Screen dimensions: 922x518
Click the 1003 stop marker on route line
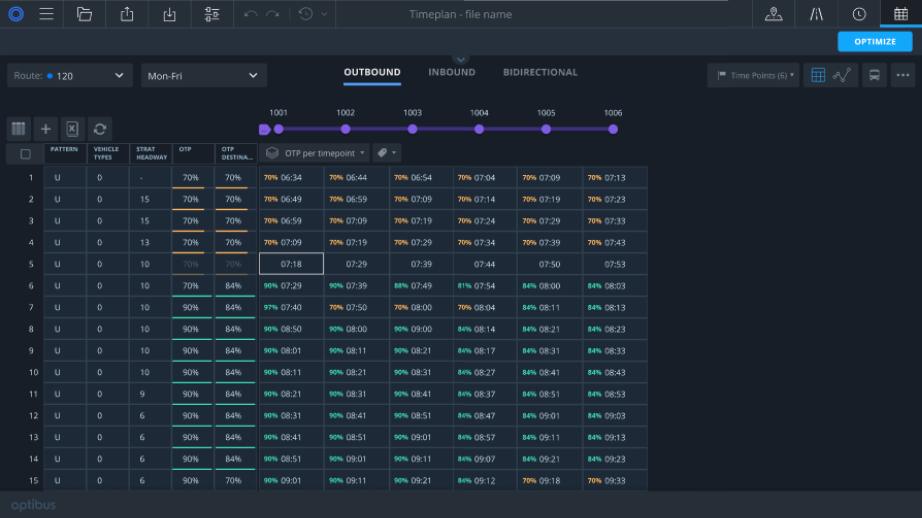click(x=412, y=129)
